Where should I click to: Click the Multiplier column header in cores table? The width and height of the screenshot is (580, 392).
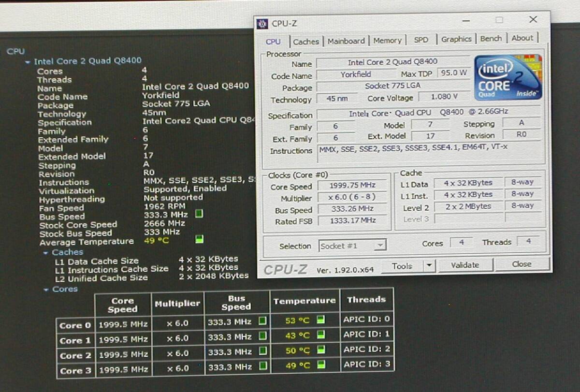pos(177,305)
